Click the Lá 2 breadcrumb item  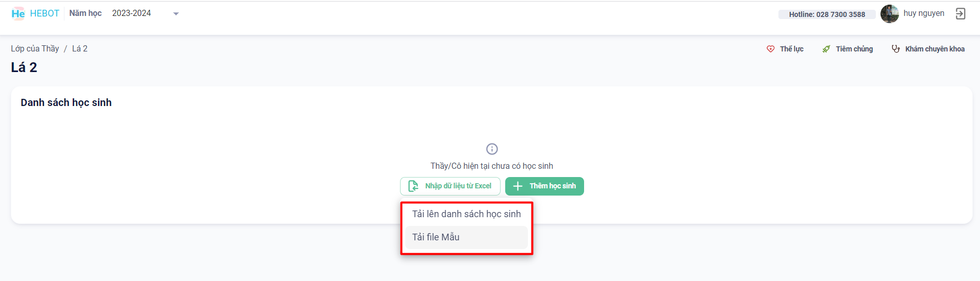click(x=80, y=49)
